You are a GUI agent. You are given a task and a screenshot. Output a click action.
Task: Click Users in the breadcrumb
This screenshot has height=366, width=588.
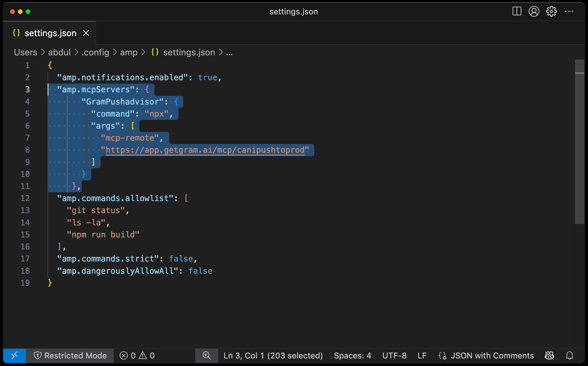pos(25,52)
